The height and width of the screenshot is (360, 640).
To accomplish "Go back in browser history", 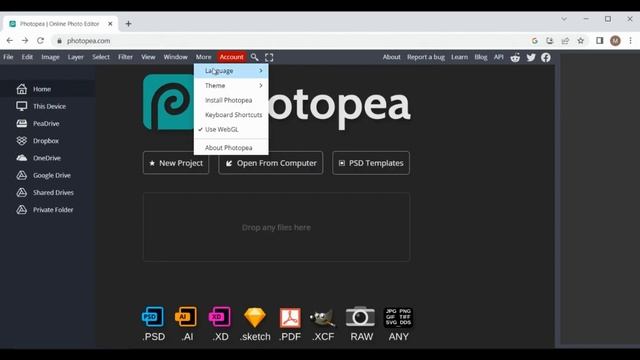I will (10, 41).
